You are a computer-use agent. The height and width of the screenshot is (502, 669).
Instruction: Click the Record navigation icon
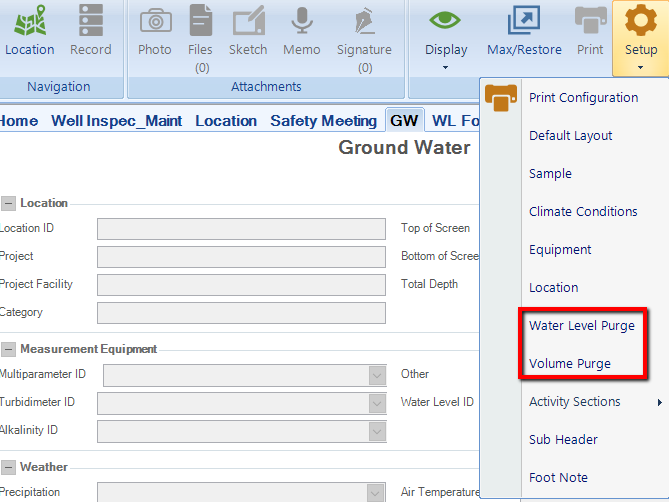click(90, 20)
